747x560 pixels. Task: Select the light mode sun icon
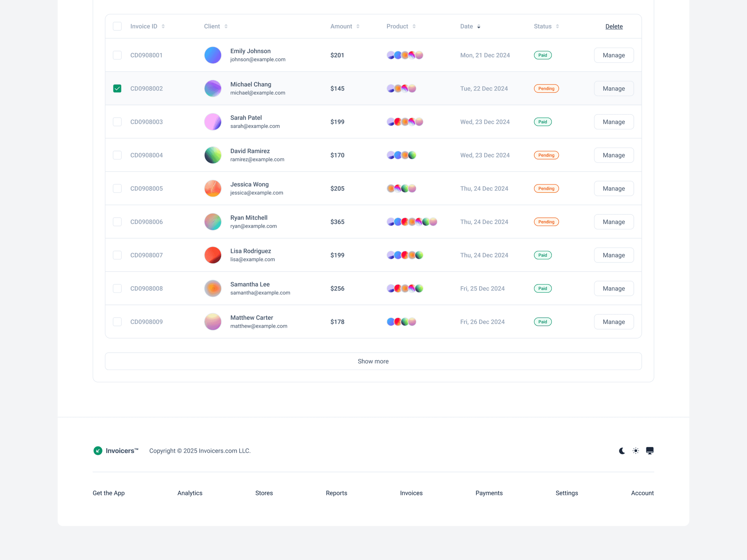636,451
